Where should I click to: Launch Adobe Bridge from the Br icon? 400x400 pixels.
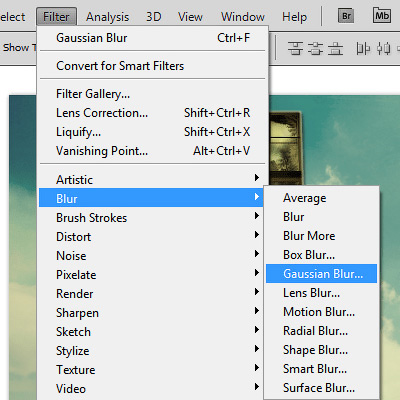point(346,16)
